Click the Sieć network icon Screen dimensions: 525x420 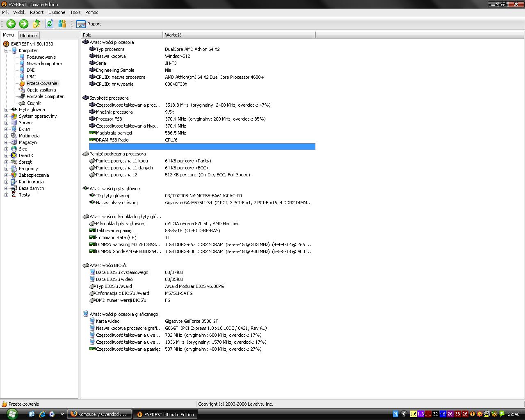14,149
